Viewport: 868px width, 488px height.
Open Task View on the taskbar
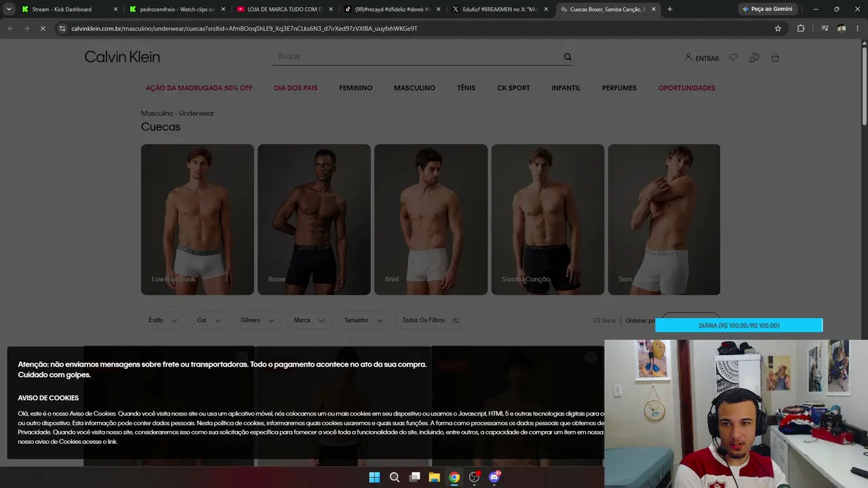(414, 477)
